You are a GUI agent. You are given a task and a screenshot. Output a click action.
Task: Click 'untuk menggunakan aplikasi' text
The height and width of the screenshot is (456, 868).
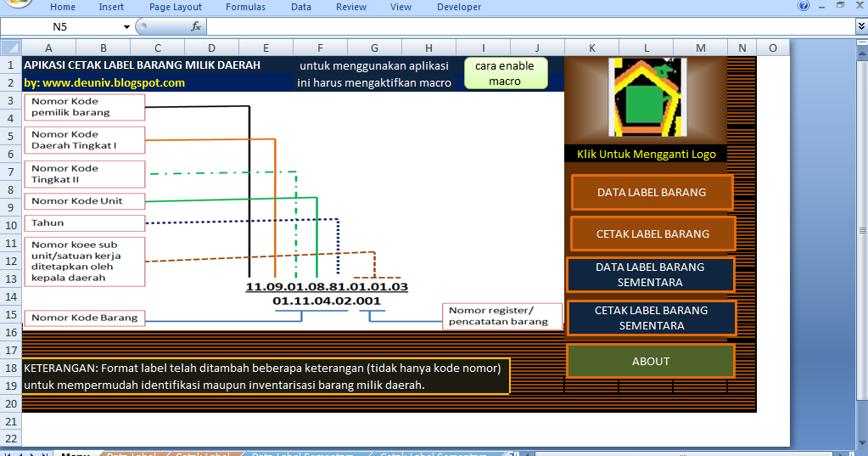coord(374,66)
